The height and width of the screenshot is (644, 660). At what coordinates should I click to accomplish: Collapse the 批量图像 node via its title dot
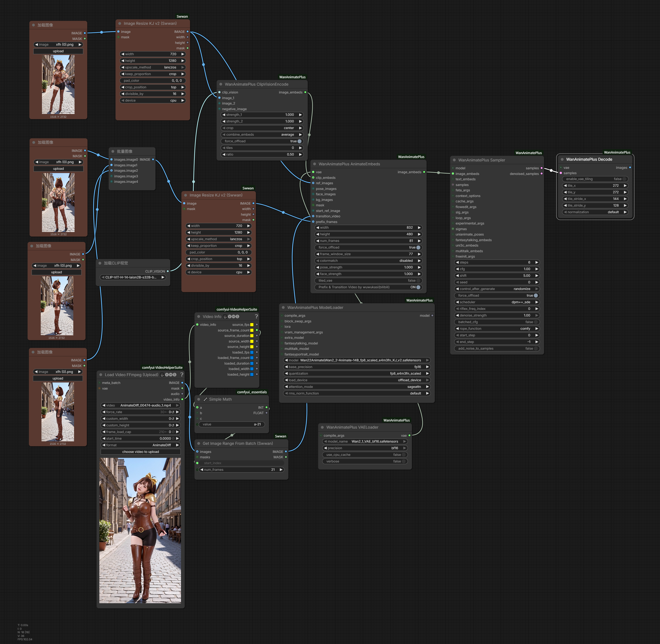(x=113, y=151)
